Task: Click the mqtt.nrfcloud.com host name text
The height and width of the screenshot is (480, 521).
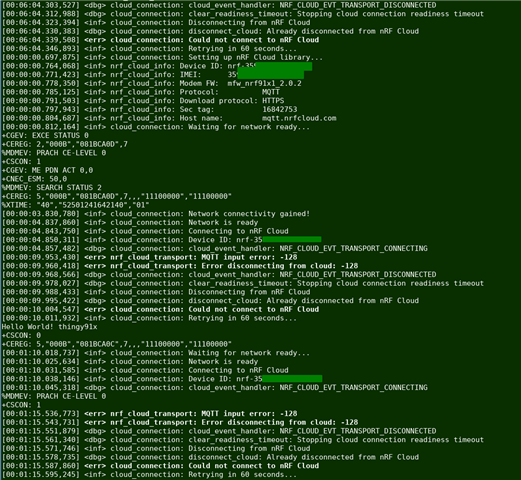Action: pyautogui.click(x=299, y=118)
